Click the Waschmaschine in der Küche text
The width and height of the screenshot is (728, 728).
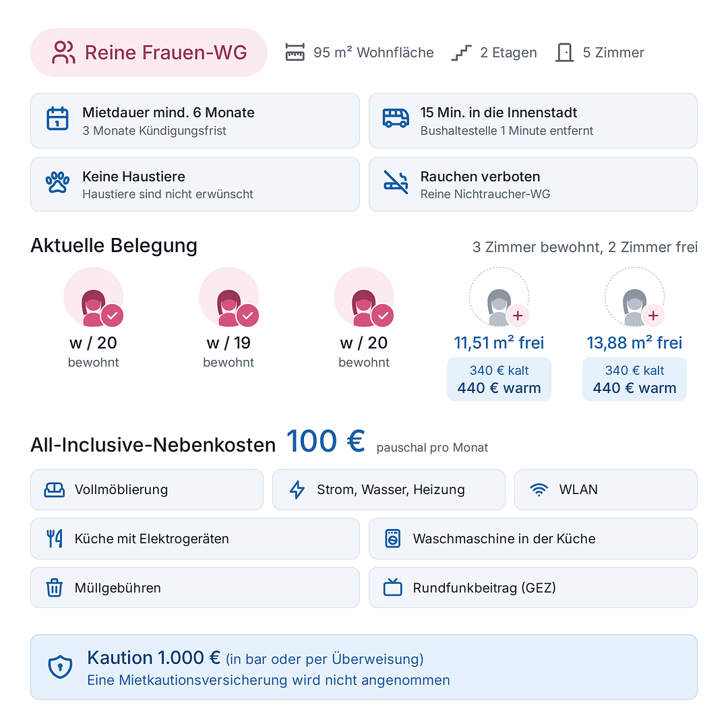point(504,539)
